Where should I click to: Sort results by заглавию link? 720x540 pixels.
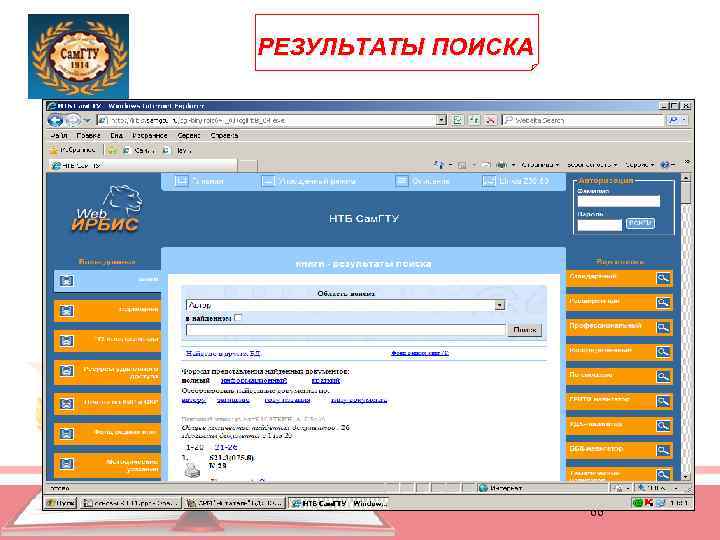tap(233, 400)
